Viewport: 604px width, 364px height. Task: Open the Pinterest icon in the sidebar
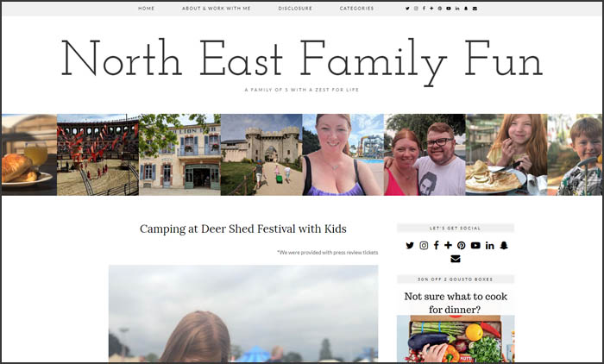coord(462,245)
